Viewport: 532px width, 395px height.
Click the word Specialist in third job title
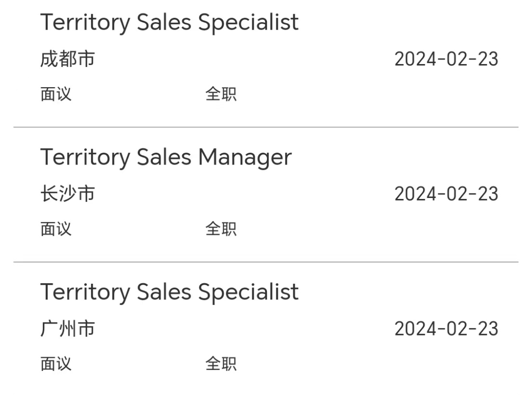(x=248, y=293)
